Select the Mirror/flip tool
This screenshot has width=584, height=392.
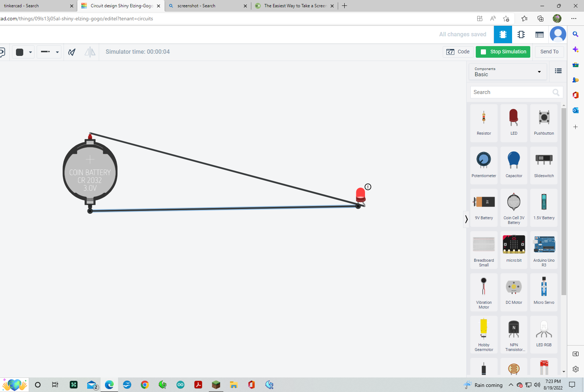(90, 52)
